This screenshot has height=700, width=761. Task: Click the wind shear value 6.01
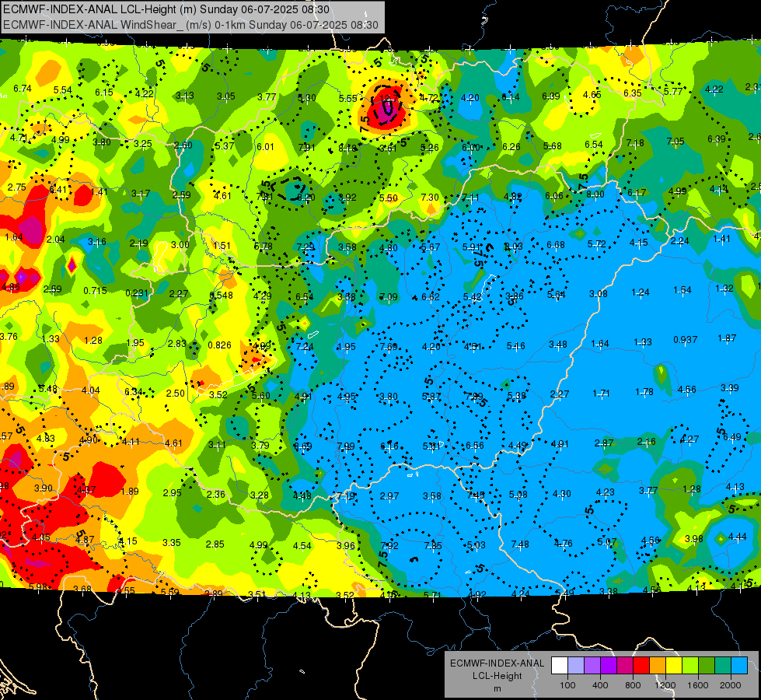(x=266, y=147)
